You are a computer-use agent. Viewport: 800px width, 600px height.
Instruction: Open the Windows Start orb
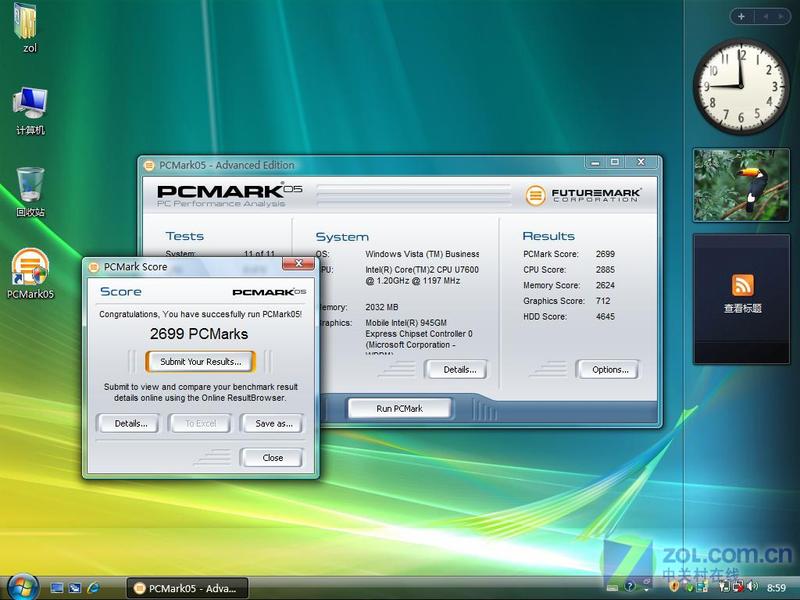pyautogui.click(x=21, y=587)
